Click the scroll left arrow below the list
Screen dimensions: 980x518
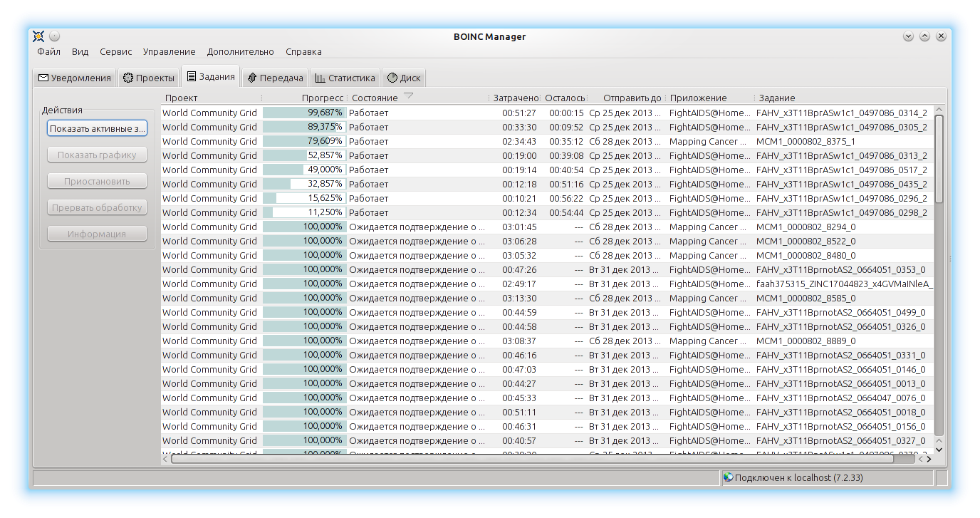(x=166, y=459)
